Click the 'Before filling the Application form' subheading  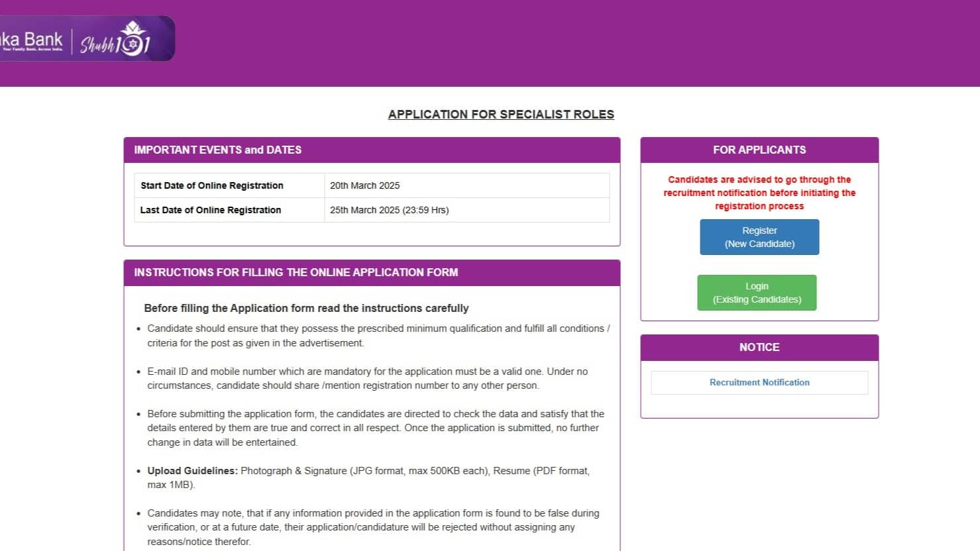click(x=306, y=309)
